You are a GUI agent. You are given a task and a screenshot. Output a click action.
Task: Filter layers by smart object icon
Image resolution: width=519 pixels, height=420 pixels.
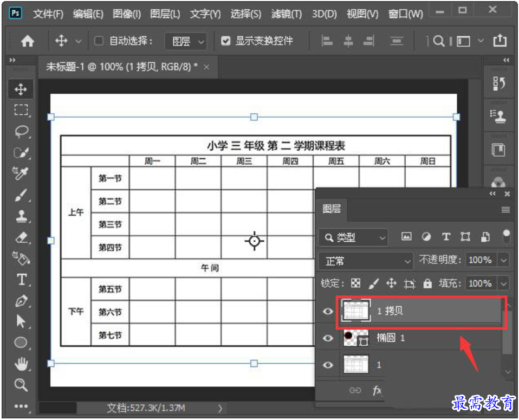click(485, 236)
